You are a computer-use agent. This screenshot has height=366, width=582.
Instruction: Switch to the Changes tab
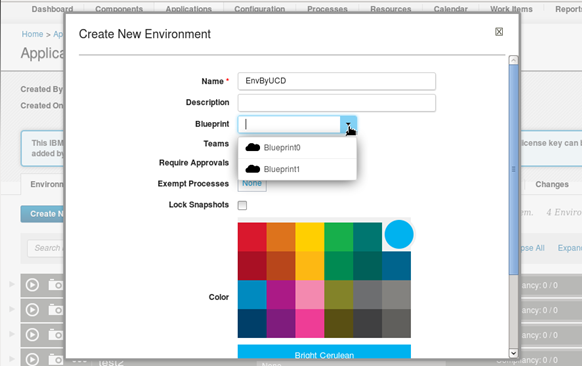pos(552,184)
